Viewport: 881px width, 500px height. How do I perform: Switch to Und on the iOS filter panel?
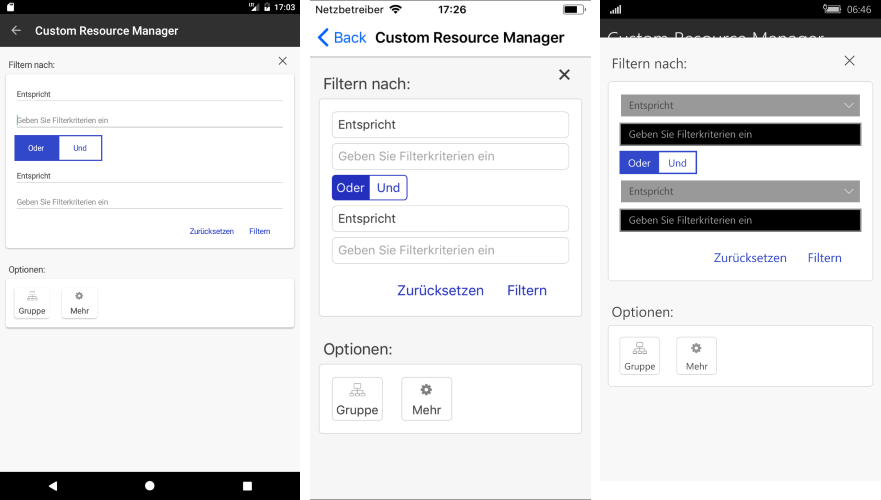(388, 188)
